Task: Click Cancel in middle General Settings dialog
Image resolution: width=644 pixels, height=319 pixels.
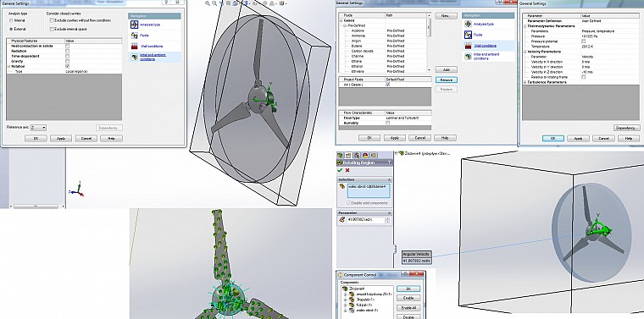Action: [x=419, y=138]
